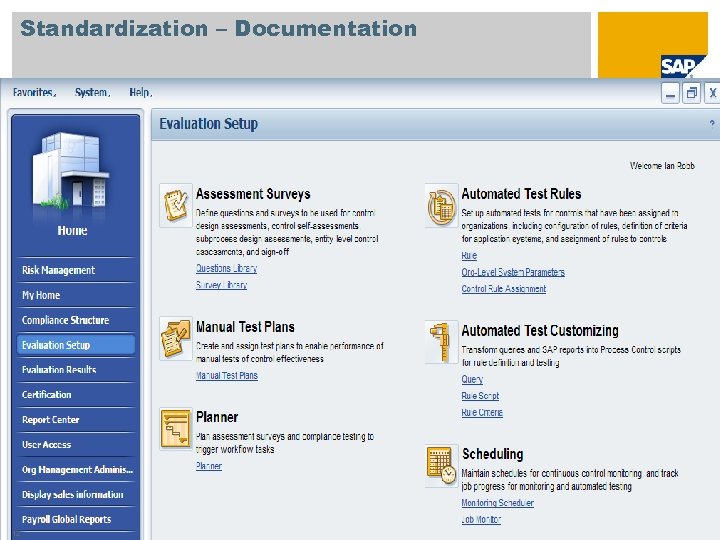Open the System menu
The width and height of the screenshot is (720, 540).
tap(92, 92)
